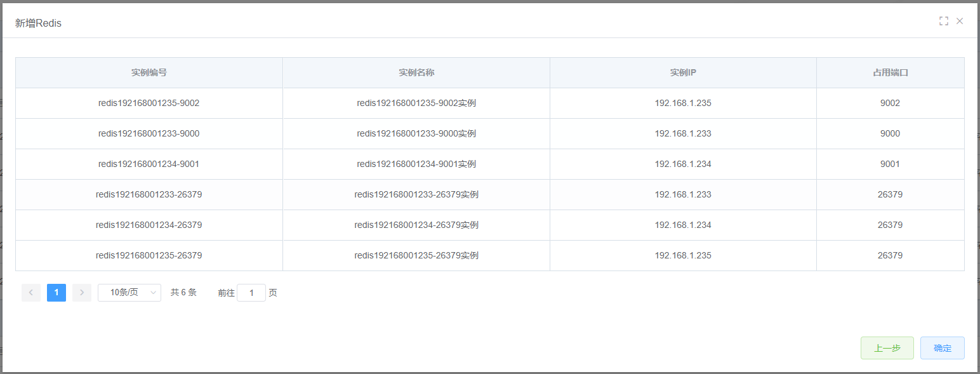Click instance name redis192168001235-9002实例
980x374 pixels.
(416, 103)
